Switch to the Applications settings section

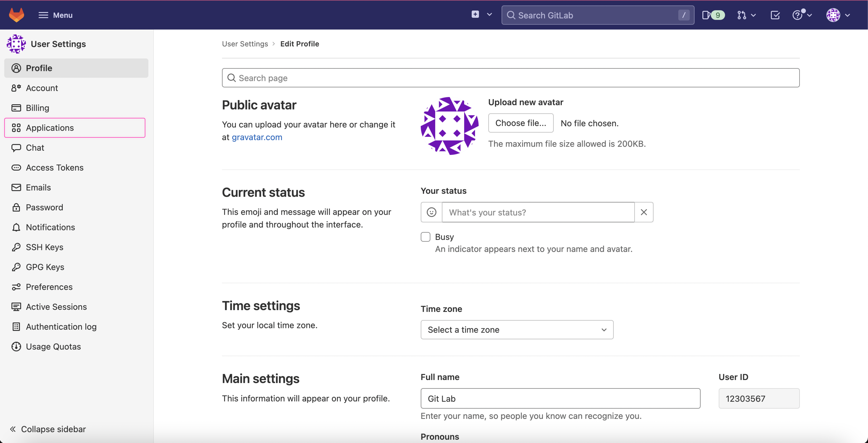click(x=50, y=128)
